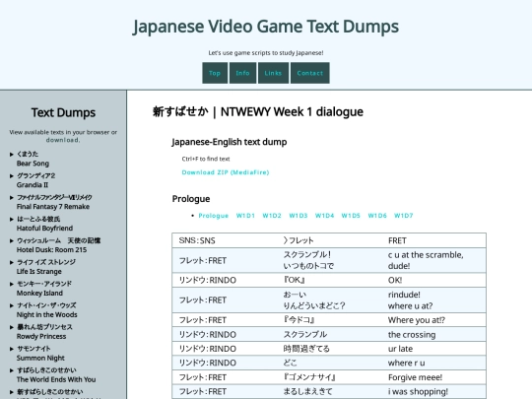Click the Text Dumps sidebar heading
The height and width of the screenshot is (399, 532).
coord(63,112)
